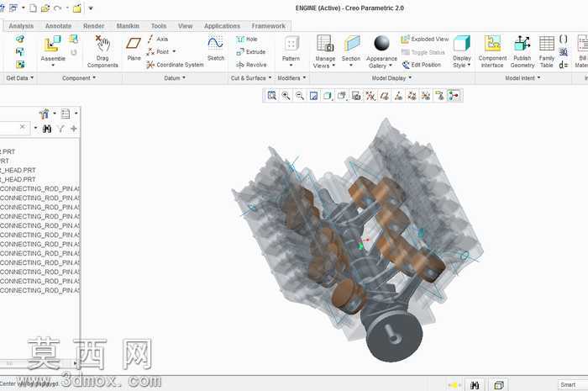
Task: Click the model tree horizontal scrollbar
Action: [x=38, y=363]
